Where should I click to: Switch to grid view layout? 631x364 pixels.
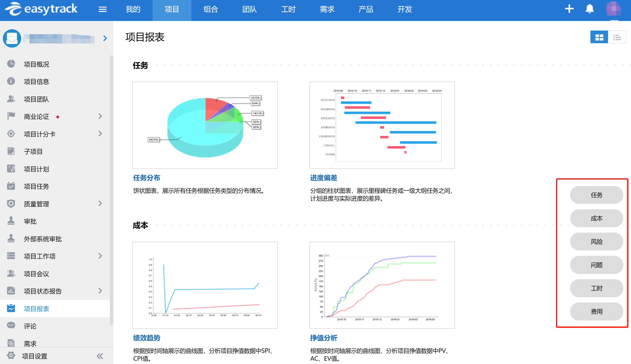pyautogui.click(x=599, y=37)
